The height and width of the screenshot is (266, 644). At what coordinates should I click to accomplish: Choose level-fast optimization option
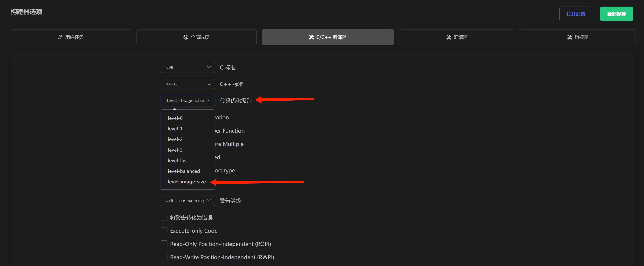click(x=178, y=161)
